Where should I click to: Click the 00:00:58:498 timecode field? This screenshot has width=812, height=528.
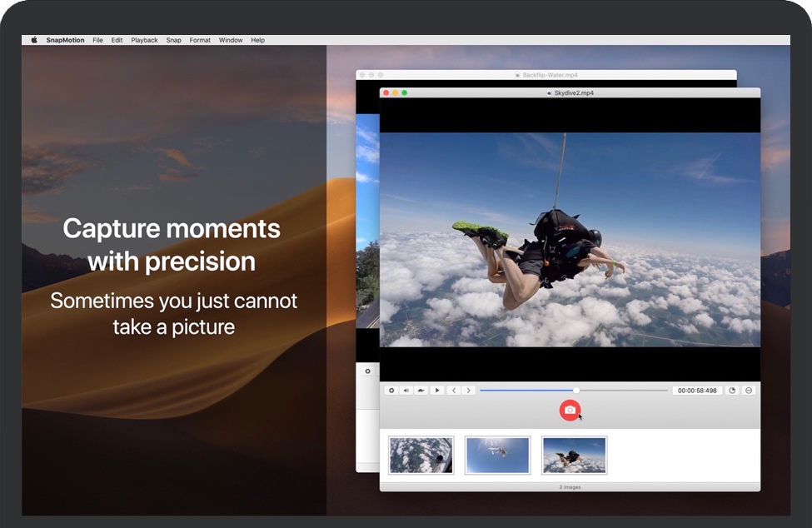(697, 390)
